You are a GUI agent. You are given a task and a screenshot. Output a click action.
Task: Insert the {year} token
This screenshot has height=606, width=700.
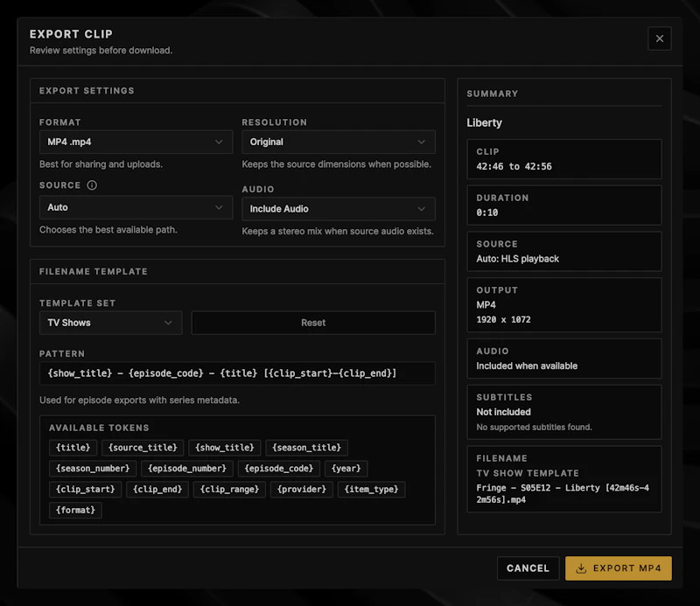click(x=346, y=469)
